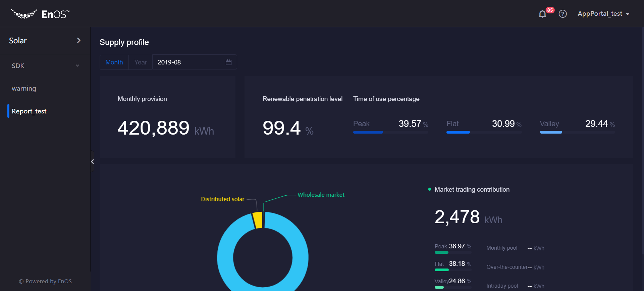The height and width of the screenshot is (291, 644).
Task: Expand the Solar menu chevron
Action: coord(79,40)
